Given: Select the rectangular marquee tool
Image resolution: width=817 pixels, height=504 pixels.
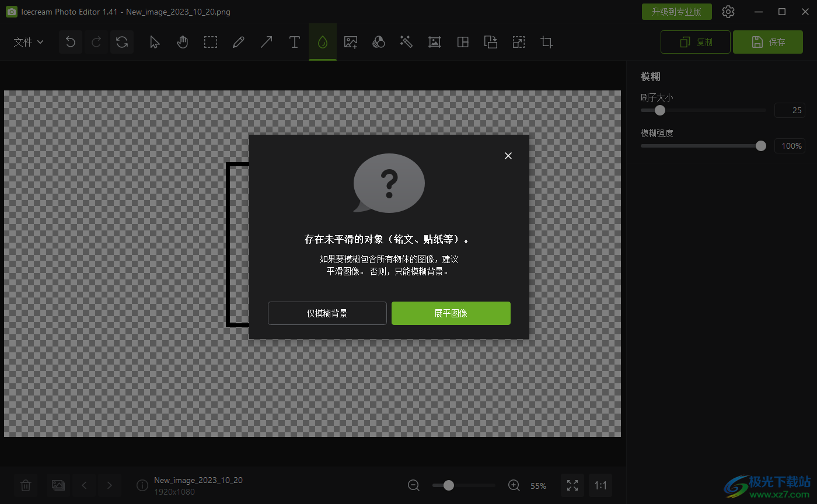Looking at the screenshot, I should click(211, 42).
